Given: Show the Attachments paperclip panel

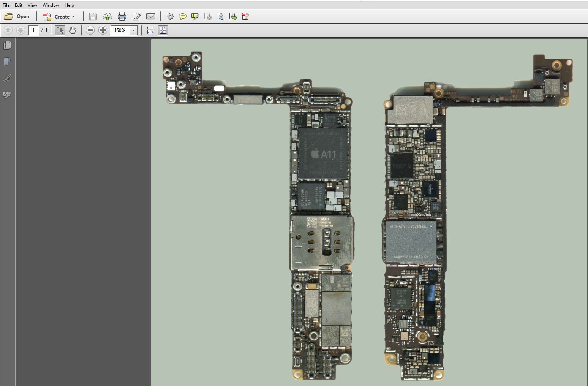Looking at the screenshot, I should 7,78.
